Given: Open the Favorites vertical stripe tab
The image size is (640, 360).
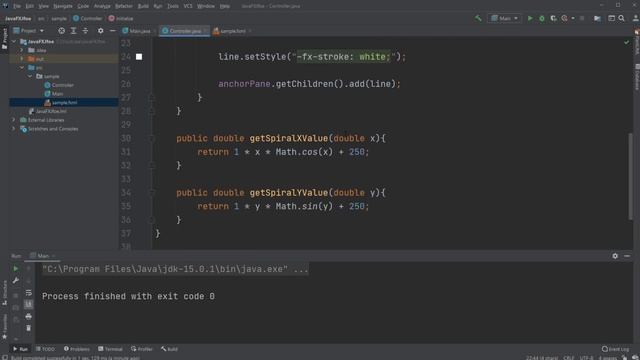Looking at the screenshot, I should pyautogui.click(x=4, y=327).
